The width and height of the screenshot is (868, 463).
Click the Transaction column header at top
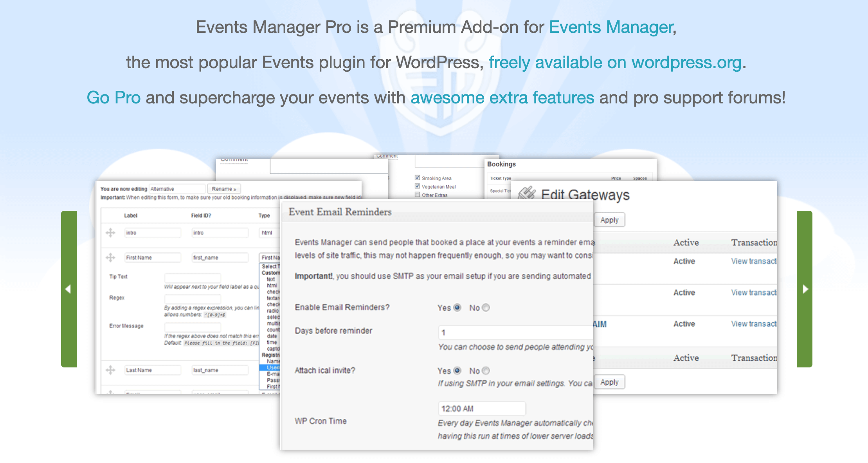click(x=754, y=242)
